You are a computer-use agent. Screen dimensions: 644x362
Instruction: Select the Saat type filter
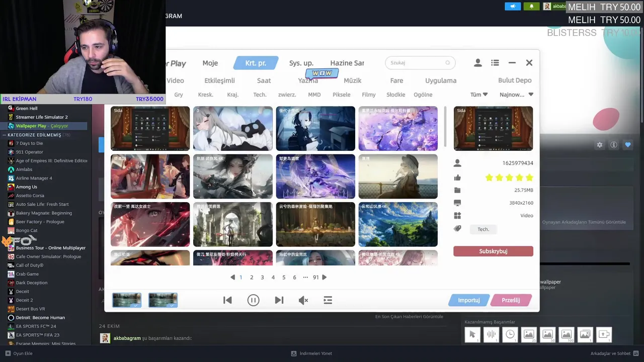[x=264, y=80]
